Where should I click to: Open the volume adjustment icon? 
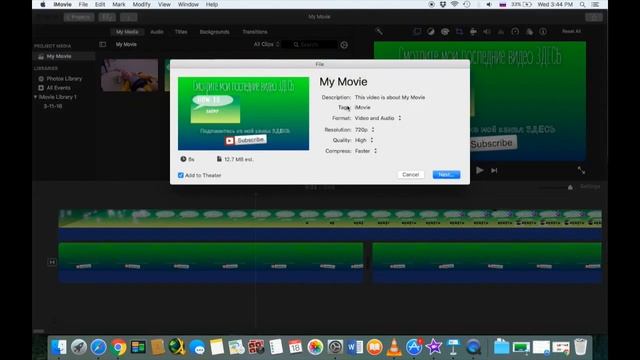(x=487, y=31)
